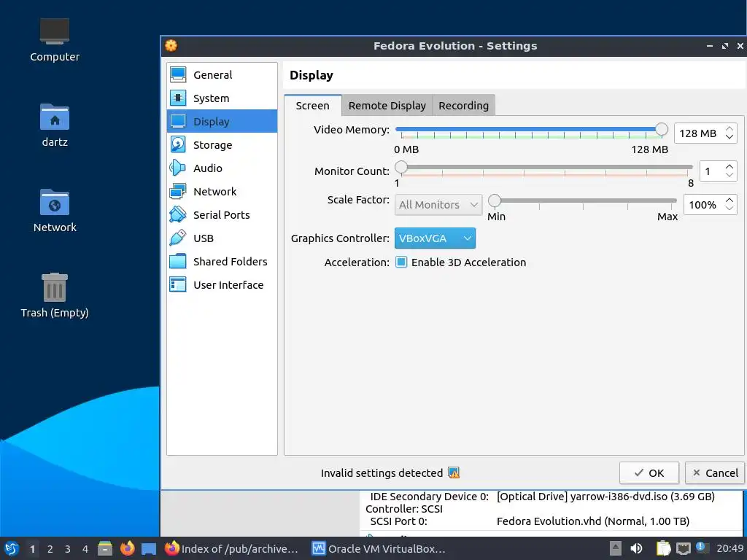747x560 pixels.
Task: Open the Audio settings category
Action: coord(222,168)
